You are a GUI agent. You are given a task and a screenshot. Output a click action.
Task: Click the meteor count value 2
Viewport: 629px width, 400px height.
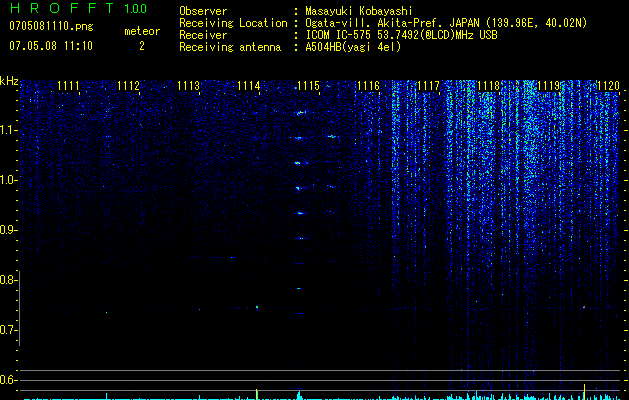pos(142,46)
